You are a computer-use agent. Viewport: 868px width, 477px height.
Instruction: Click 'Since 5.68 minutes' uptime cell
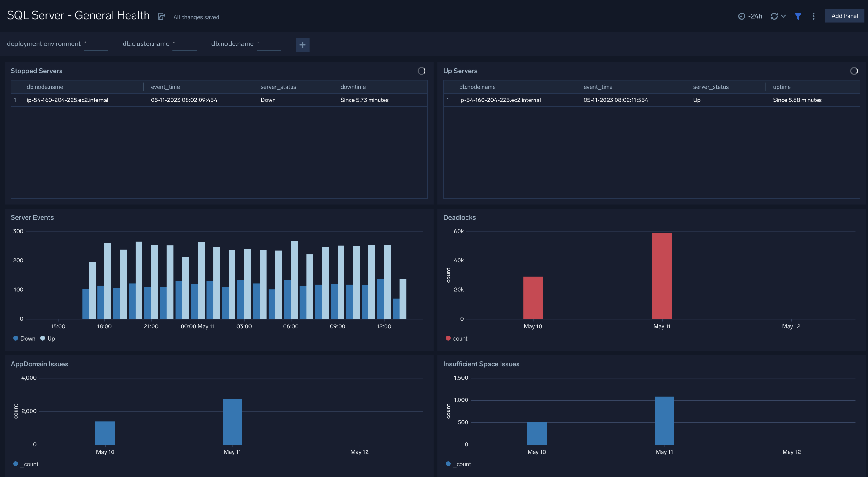797,100
